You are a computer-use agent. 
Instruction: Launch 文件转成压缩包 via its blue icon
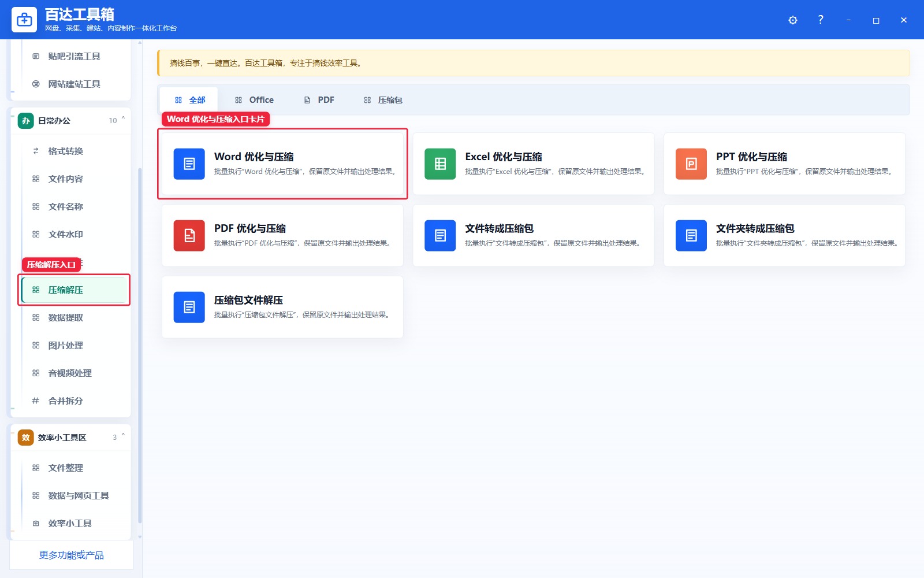[x=440, y=236]
